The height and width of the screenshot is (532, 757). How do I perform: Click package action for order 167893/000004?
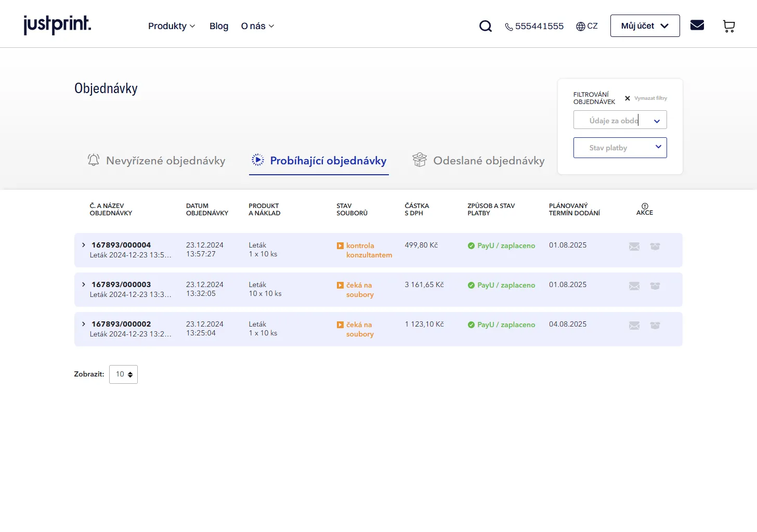point(655,246)
